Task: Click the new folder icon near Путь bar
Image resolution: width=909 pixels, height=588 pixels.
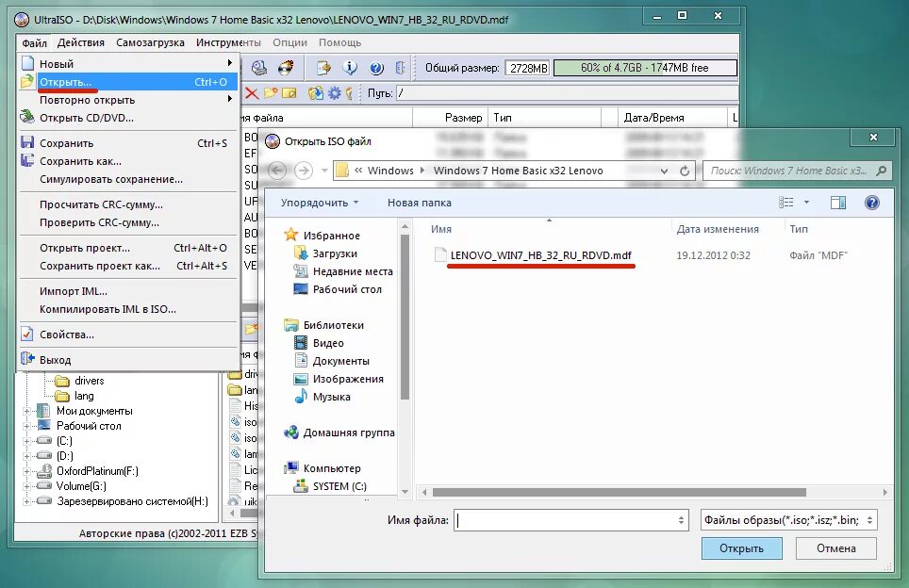Action: [x=271, y=92]
